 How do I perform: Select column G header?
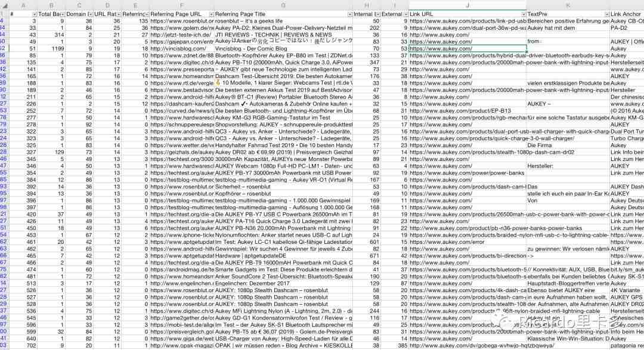click(x=283, y=5)
